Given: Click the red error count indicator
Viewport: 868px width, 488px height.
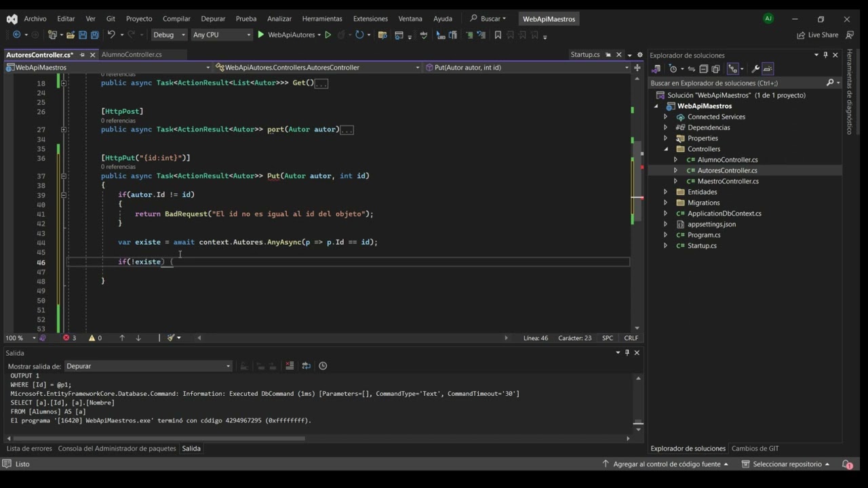Looking at the screenshot, I should click(69, 338).
